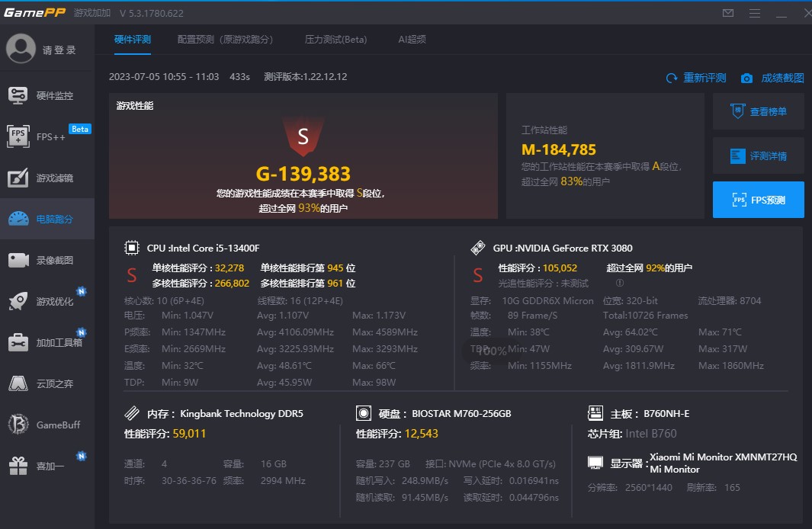Open the AI超频 tab

click(412, 40)
